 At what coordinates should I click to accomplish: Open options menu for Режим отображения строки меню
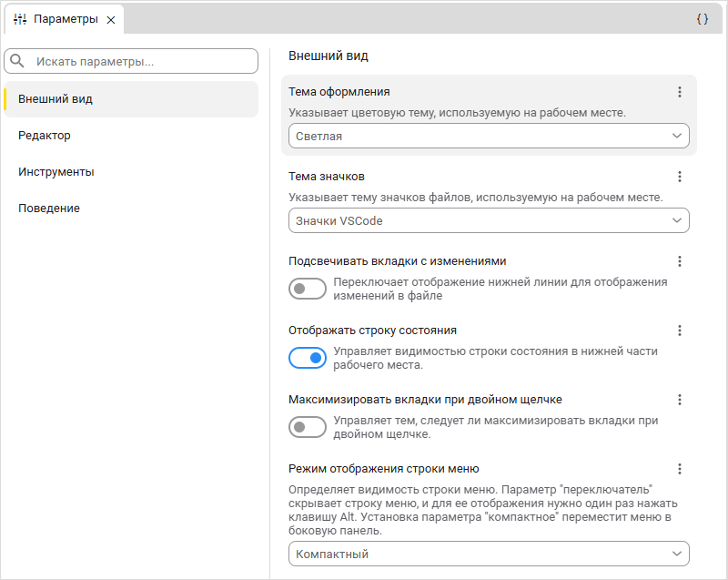[x=679, y=469]
